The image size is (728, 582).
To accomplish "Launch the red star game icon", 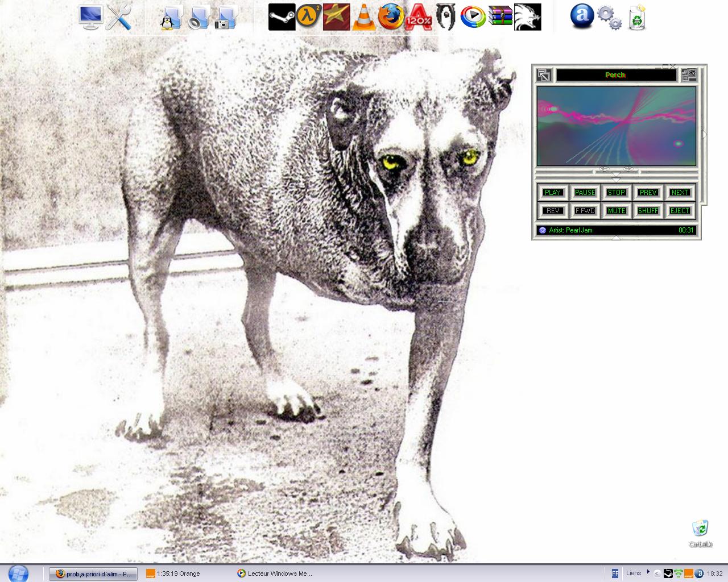I will coord(336,17).
